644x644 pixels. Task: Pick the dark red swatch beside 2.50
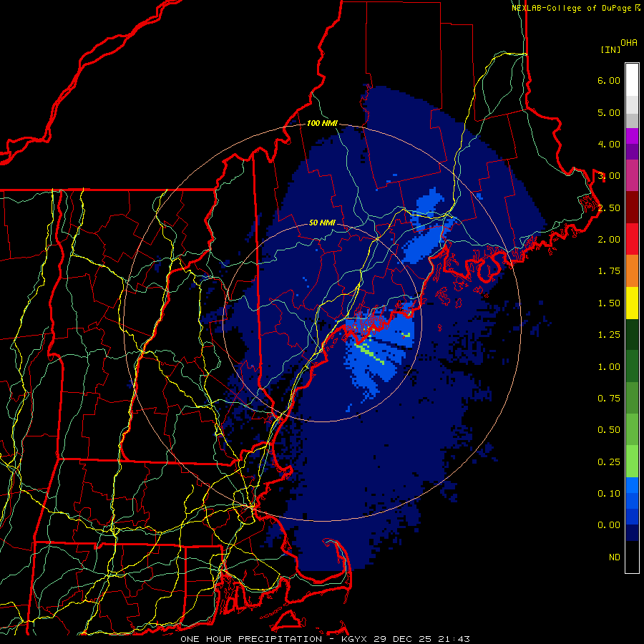(632, 208)
